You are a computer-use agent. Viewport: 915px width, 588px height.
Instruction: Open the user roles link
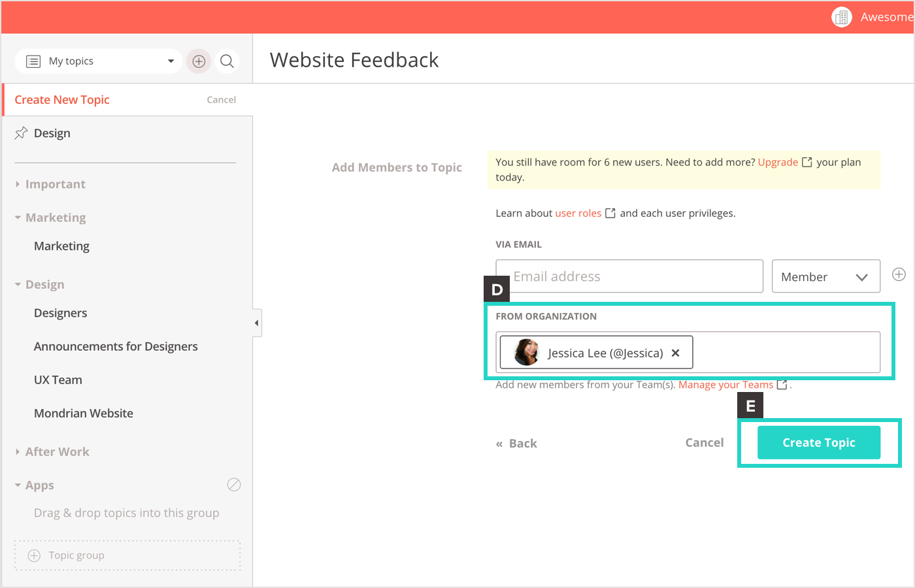click(578, 213)
